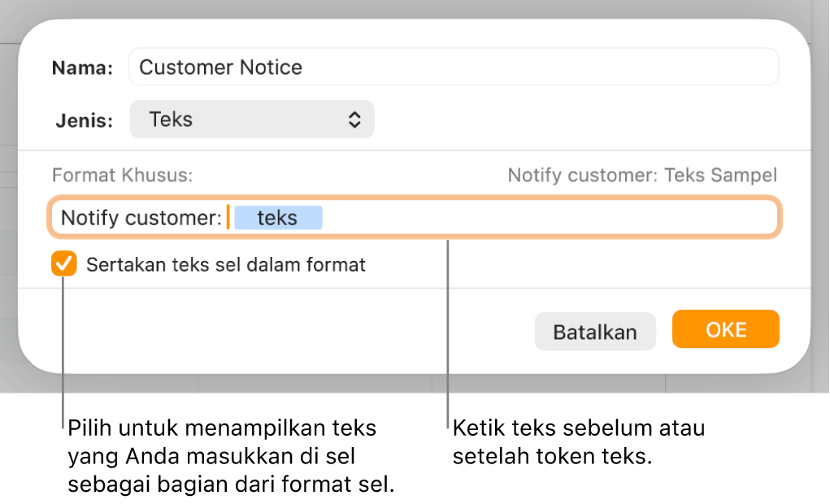Confirm the dialog with OKE
The height and width of the screenshot is (504, 830).
pyautogui.click(x=726, y=329)
